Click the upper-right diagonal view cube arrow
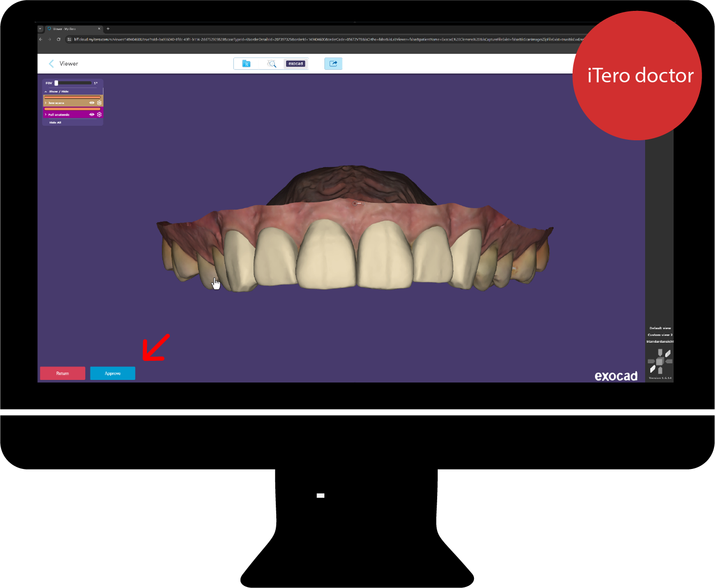Viewport: 715px width, 588px height. 668,354
